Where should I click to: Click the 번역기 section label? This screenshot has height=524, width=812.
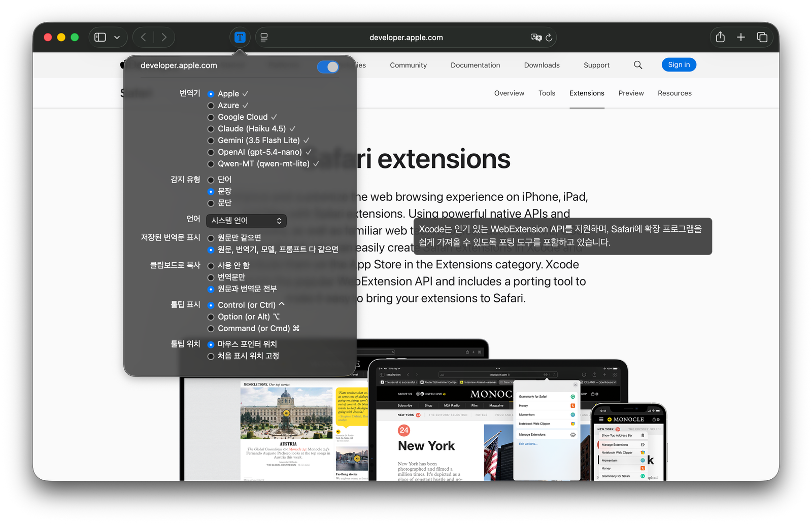point(190,93)
